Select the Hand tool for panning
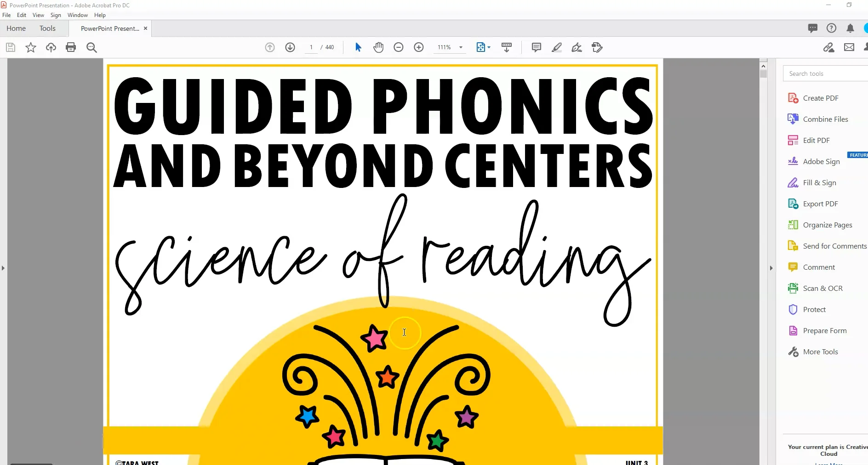 point(378,47)
